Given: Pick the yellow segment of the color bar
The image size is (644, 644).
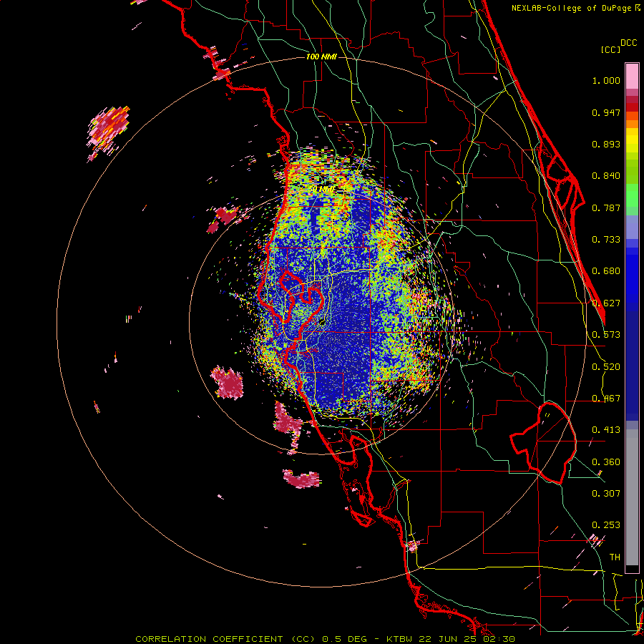Looking at the screenshot, I should pyautogui.click(x=632, y=141).
